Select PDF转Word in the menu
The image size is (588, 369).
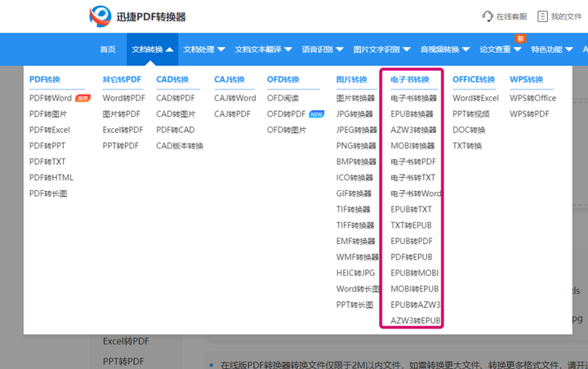tap(51, 98)
